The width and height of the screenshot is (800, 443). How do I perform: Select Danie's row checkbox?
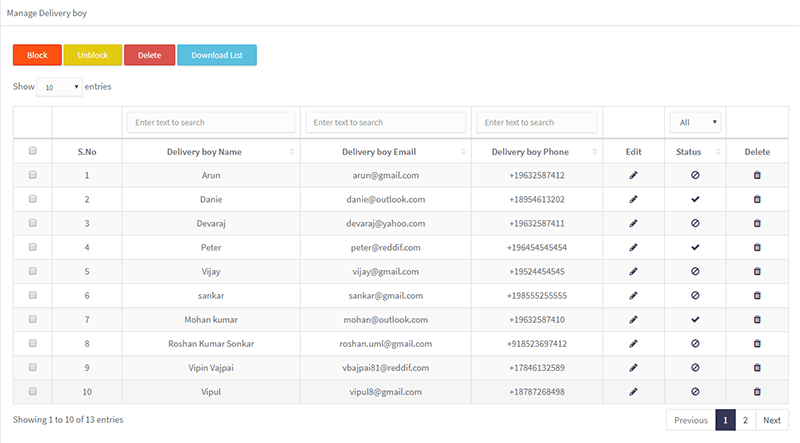point(33,199)
